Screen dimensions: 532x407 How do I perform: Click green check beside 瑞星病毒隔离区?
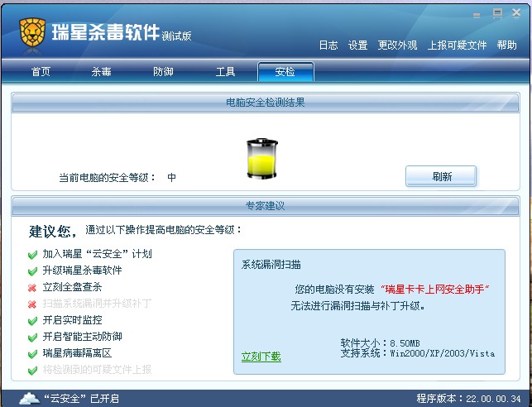pos(32,354)
